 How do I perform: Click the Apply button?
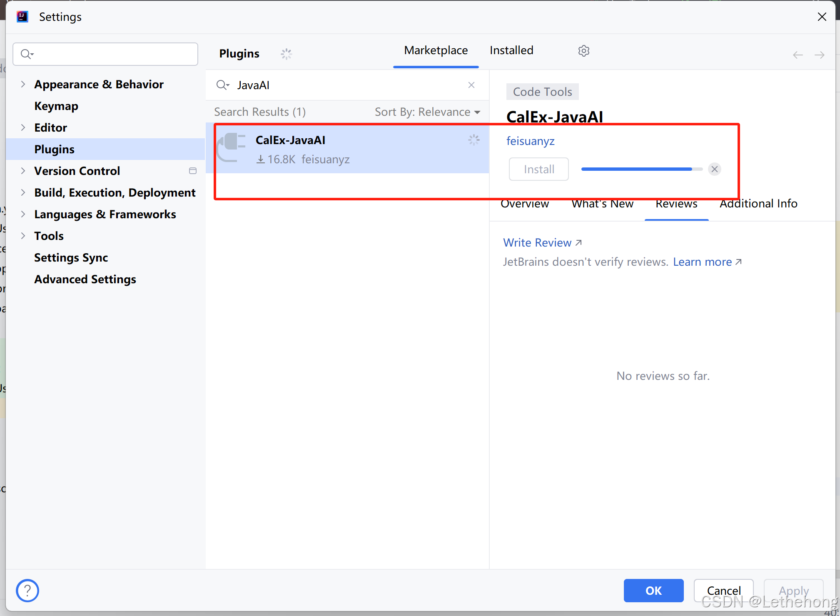pos(793,591)
